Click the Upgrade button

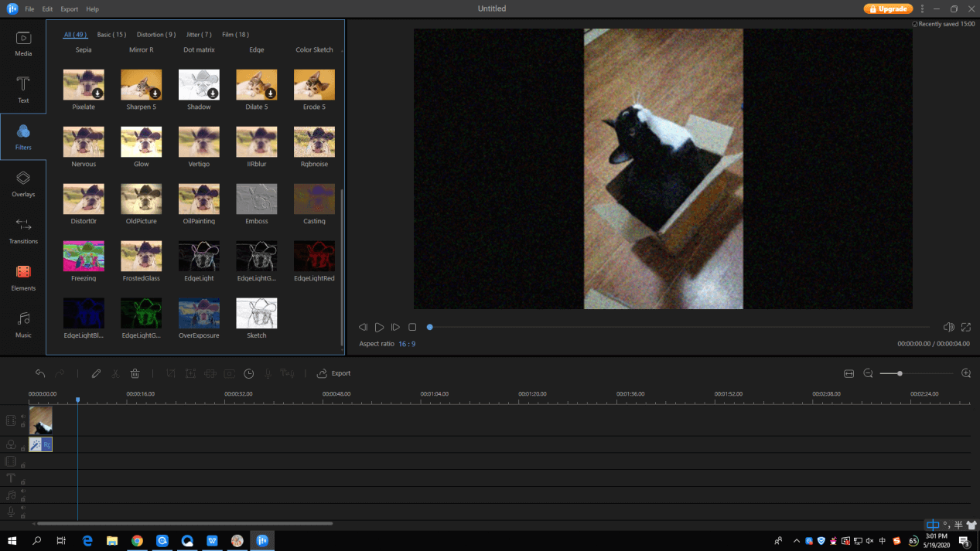point(887,9)
